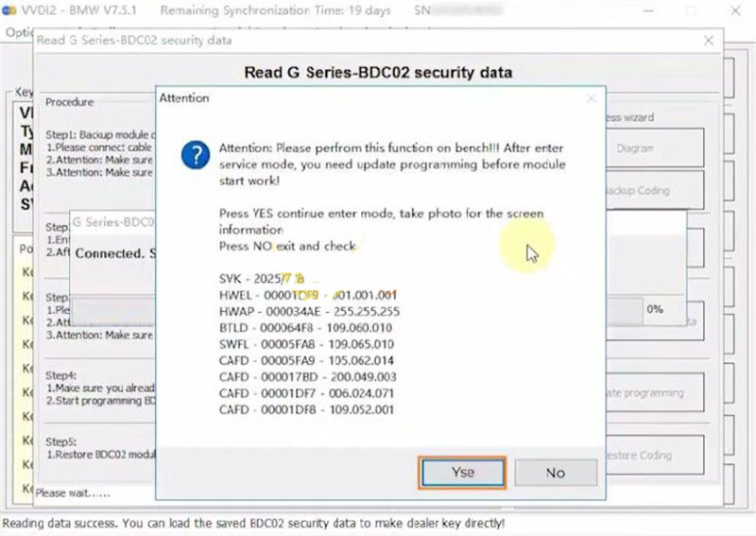756x536 pixels.
Task: Select the SVK - 2025 line
Action: (262, 279)
